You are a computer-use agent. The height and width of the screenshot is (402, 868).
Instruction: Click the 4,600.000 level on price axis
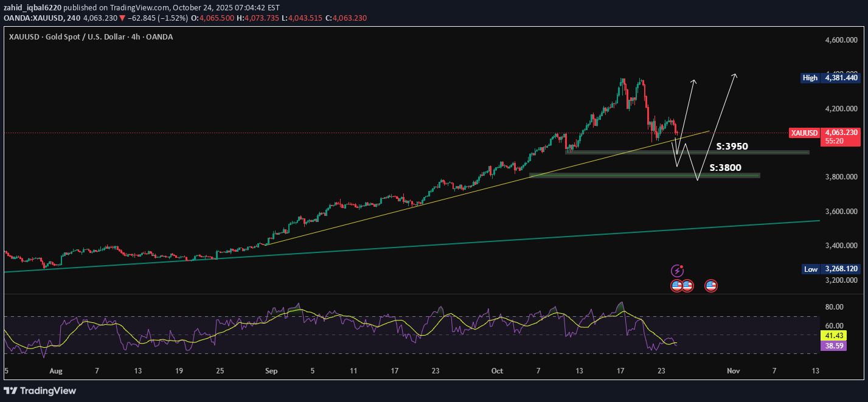click(840, 40)
